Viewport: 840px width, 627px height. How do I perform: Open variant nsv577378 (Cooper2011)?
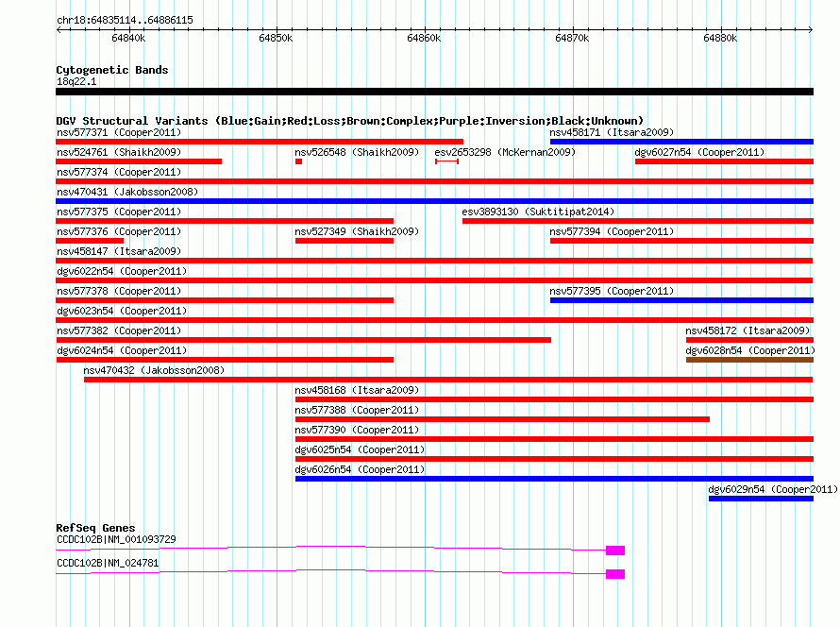click(119, 291)
